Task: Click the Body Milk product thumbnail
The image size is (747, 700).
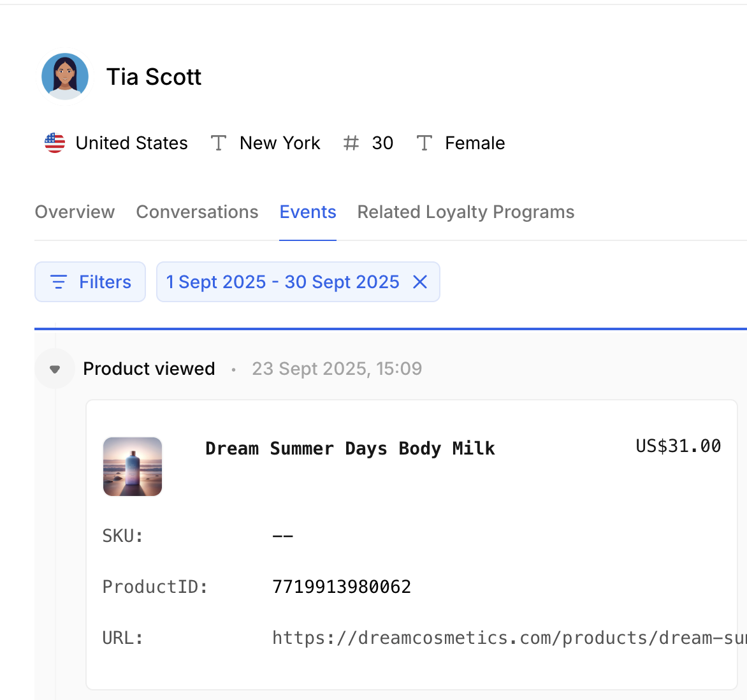Action: [133, 467]
